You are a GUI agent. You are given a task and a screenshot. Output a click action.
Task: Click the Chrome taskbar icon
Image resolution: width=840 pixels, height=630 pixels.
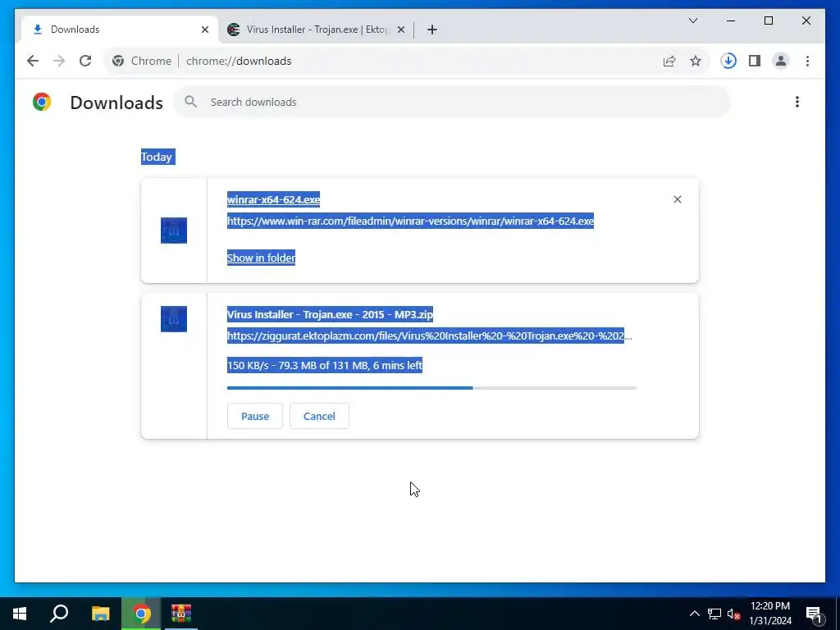pyautogui.click(x=141, y=614)
